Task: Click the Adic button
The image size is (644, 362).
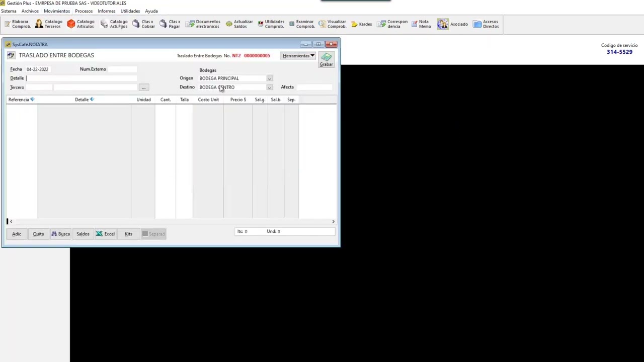Action: [17, 234]
